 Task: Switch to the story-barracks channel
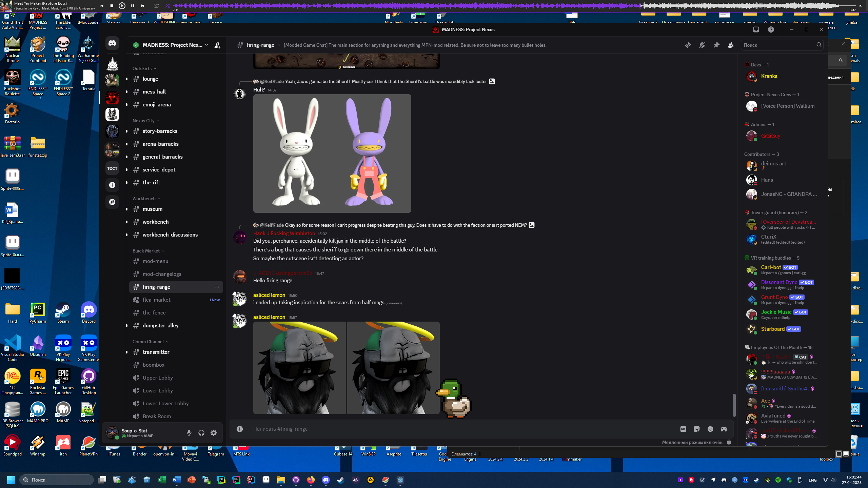(176, 131)
